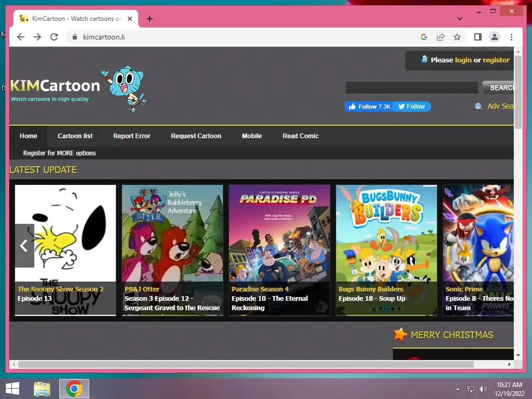Click the register link
This screenshot has width=532, height=399.
[x=496, y=60]
